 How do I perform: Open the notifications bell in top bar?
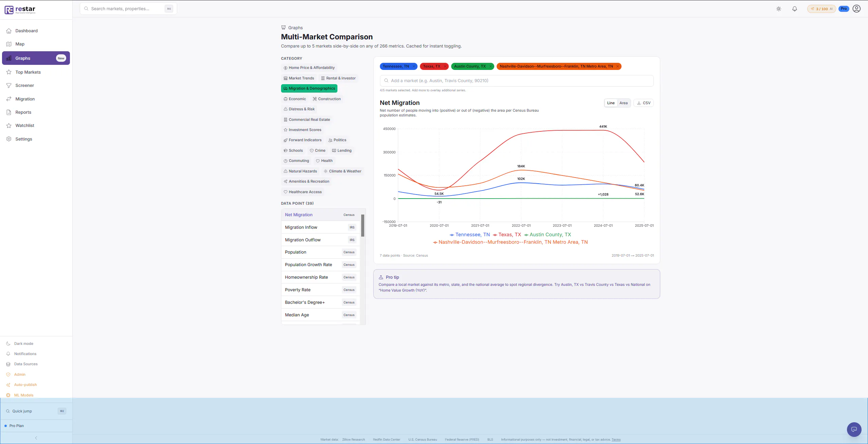click(795, 9)
